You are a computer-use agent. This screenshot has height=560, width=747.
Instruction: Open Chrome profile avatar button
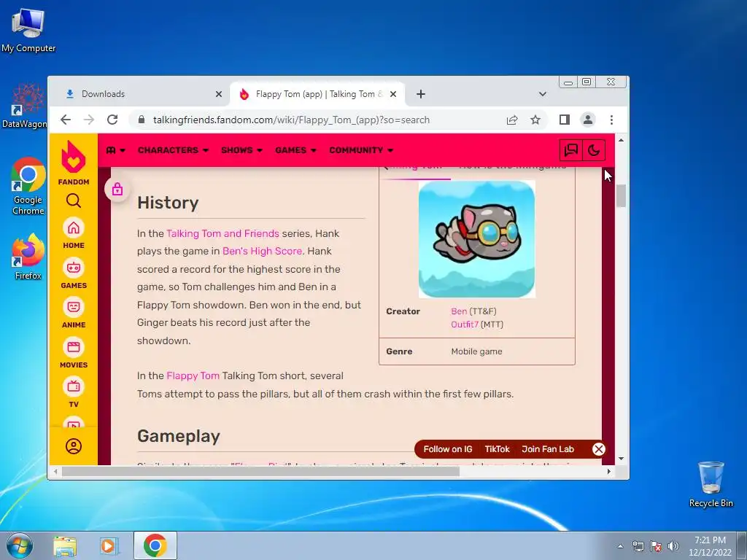(x=588, y=120)
